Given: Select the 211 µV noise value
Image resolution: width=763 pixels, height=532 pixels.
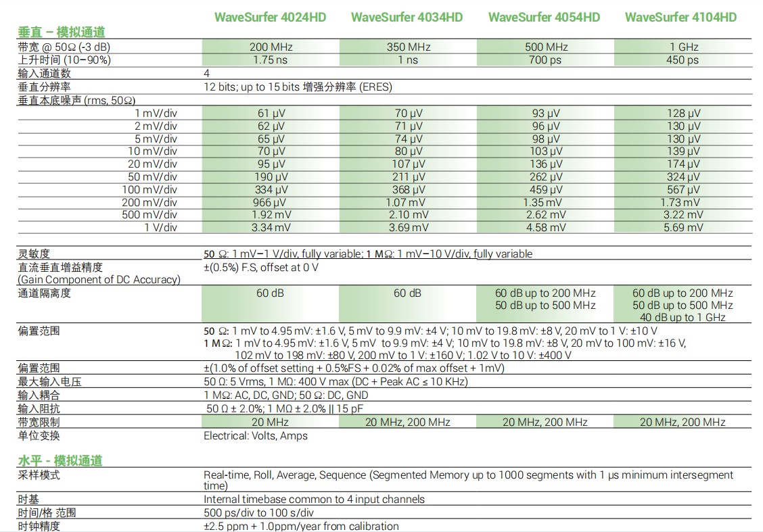Looking at the screenshot, I should pos(409,176).
